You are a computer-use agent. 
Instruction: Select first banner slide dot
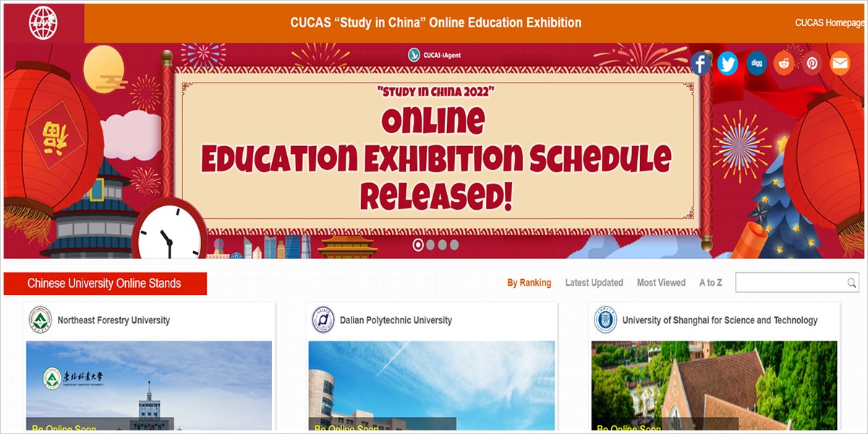(418, 244)
